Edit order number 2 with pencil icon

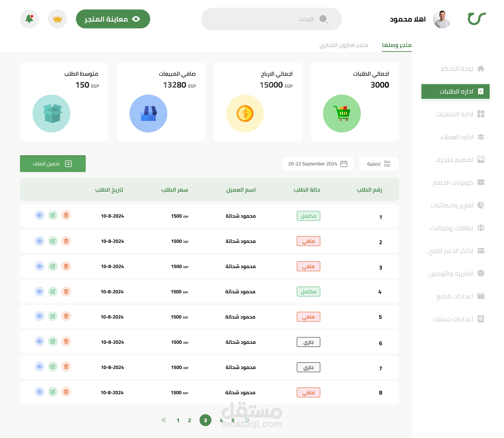click(x=53, y=241)
